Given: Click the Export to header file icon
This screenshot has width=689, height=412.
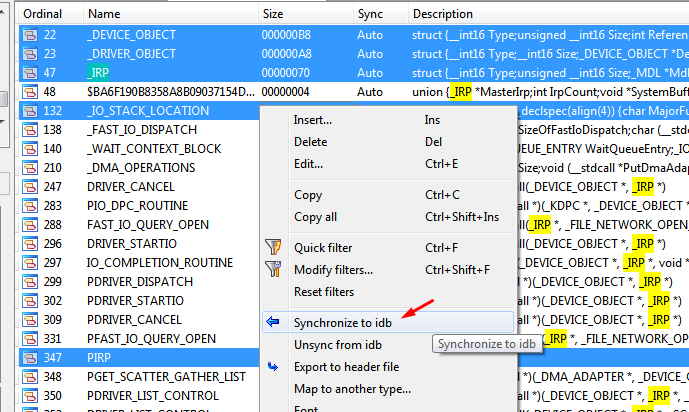Looking at the screenshot, I should tap(273, 367).
